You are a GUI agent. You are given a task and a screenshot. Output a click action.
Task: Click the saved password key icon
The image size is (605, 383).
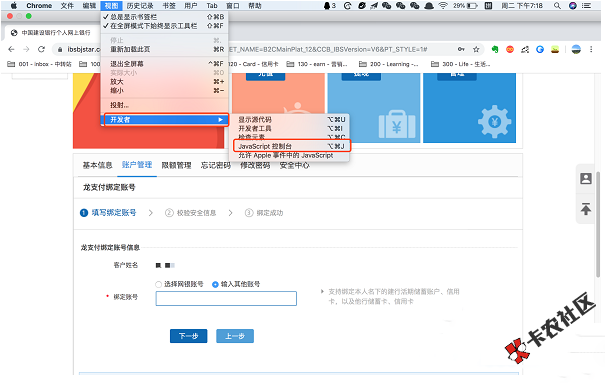(461, 49)
